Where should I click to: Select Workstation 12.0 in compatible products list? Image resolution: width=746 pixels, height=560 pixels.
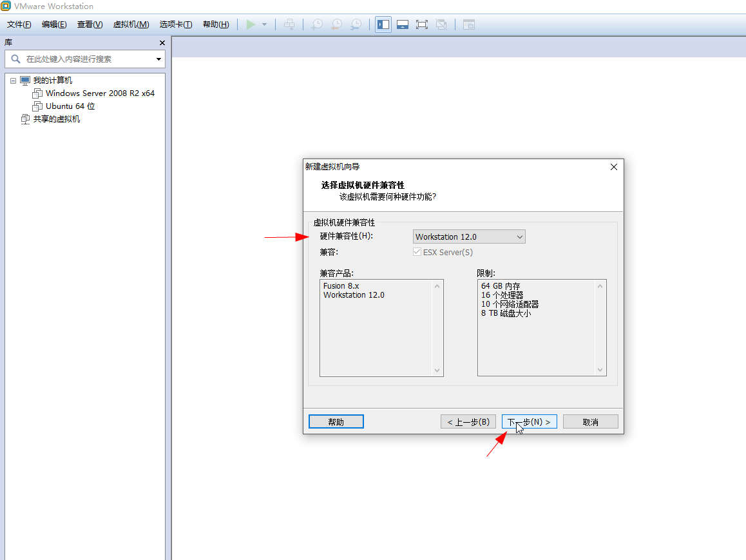click(354, 295)
